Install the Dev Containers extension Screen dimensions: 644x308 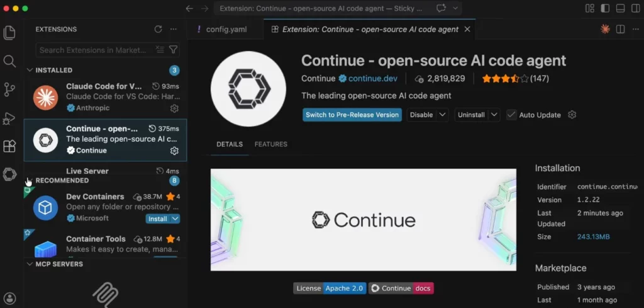[x=158, y=219]
